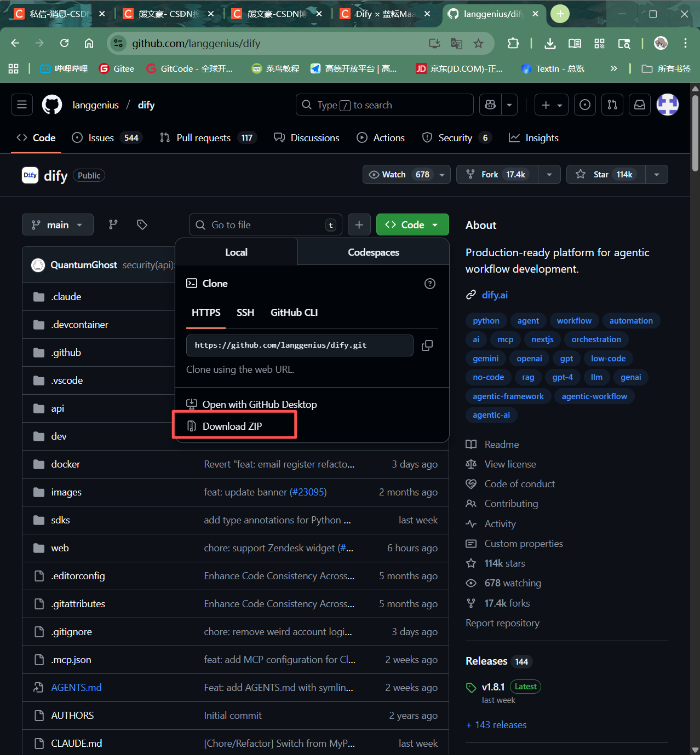Click the browser address bar URL
The height and width of the screenshot is (755, 700).
(196, 43)
